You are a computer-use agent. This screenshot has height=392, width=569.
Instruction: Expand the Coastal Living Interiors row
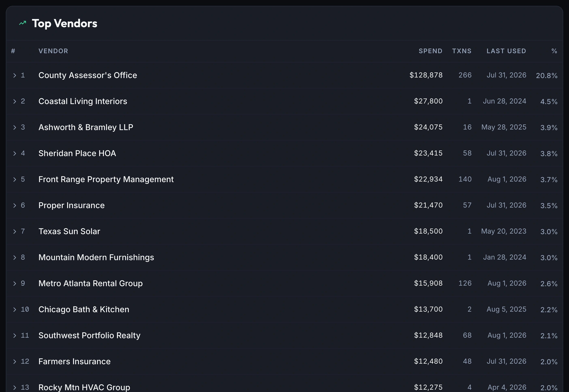[x=15, y=101]
